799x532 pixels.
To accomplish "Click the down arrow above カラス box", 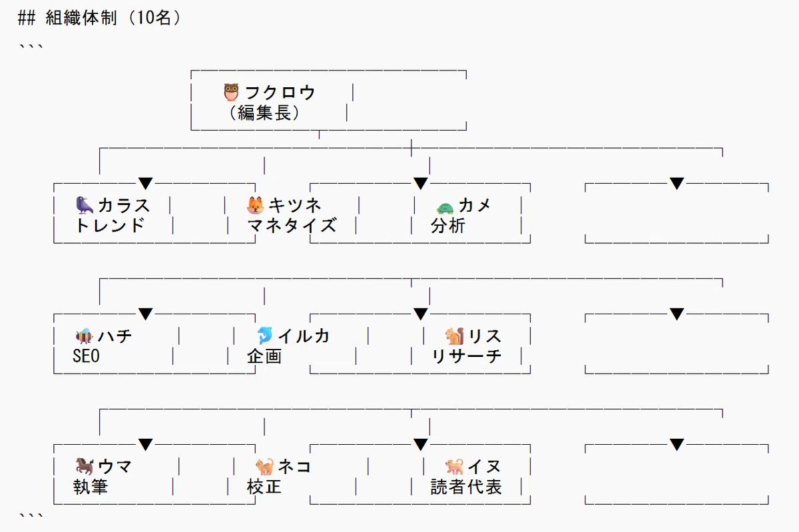I will pyautogui.click(x=146, y=183).
